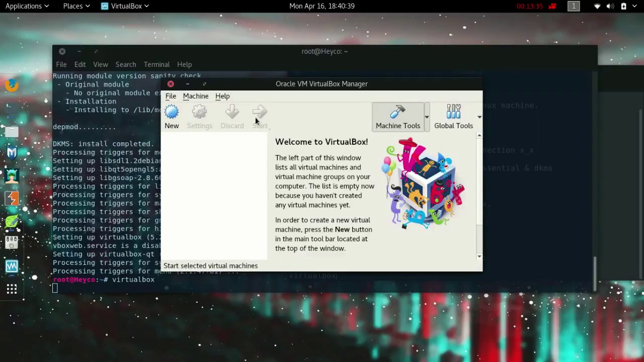Open the Terminal menu in terminal window
Image resolution: width=644 pixels, height=362 pixels.
pos(156,64)
